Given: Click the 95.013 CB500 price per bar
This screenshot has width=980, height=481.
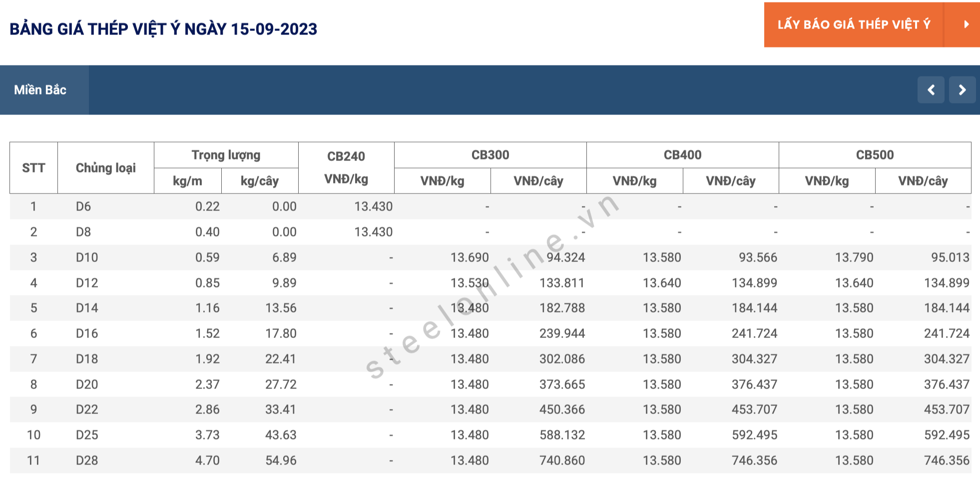Looking at the screenshot, I should 951,257.
